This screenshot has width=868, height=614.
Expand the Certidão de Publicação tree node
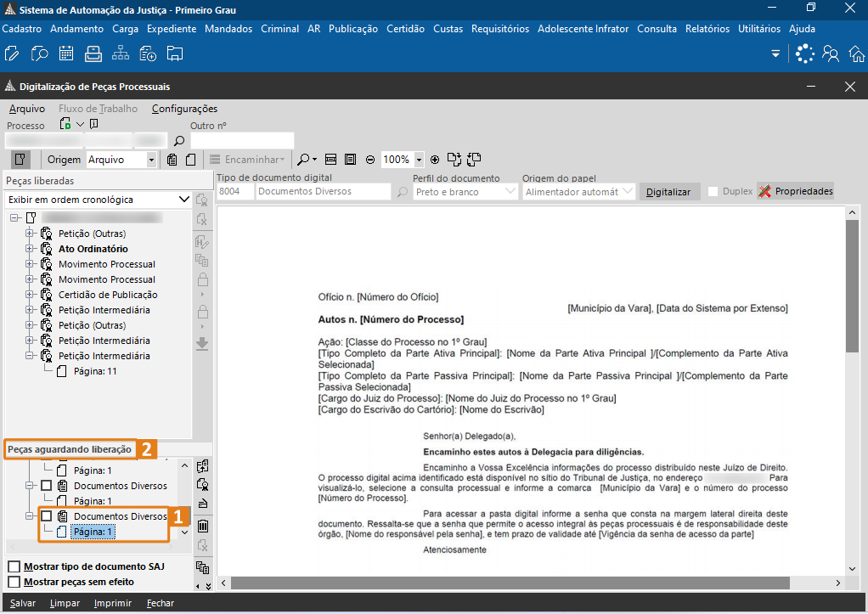click(30, 295)
